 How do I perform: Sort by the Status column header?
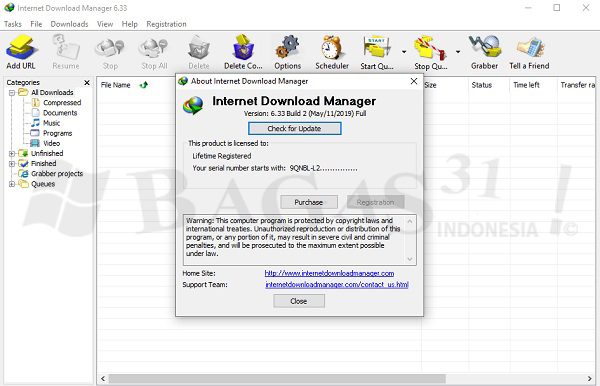point(482,85)
